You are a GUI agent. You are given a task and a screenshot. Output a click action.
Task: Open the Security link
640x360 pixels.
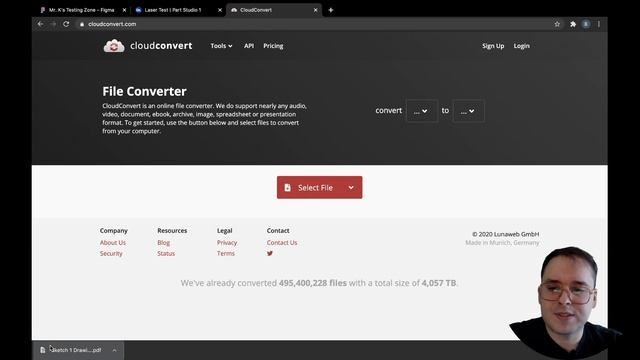[111, 253]
